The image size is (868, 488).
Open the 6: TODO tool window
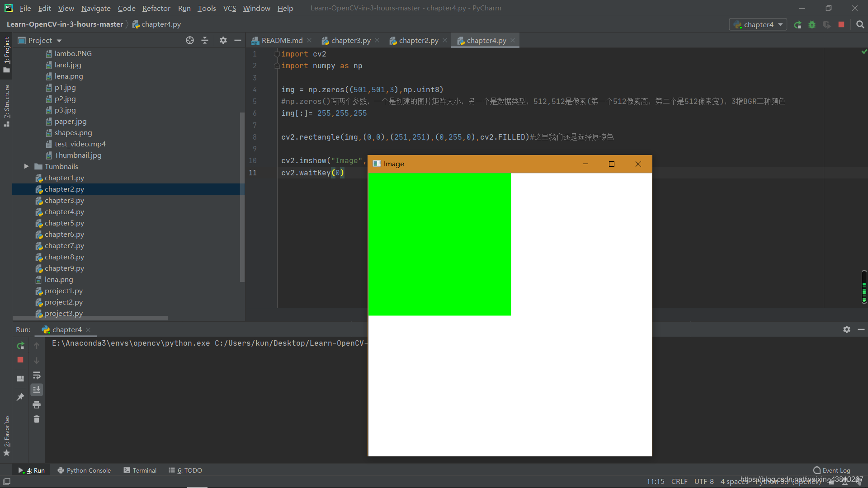(x=185, y=470)
